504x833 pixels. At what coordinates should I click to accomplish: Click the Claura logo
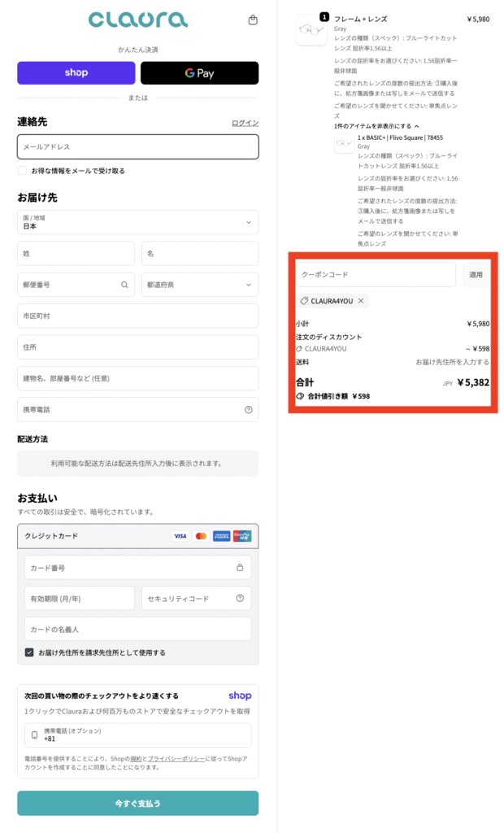137,20
